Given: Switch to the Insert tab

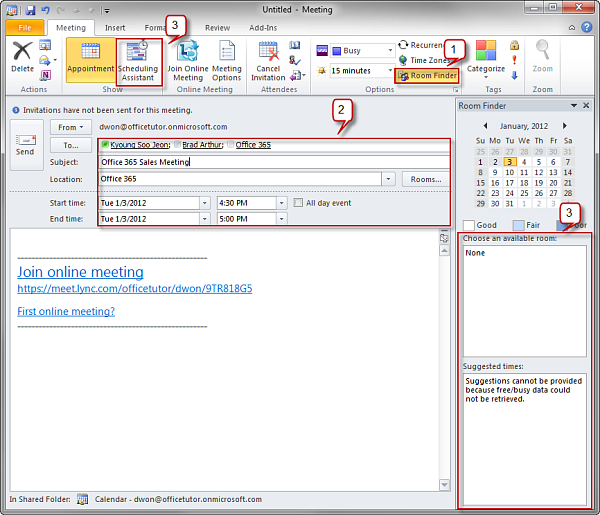Looking at the screenshot, I should pos(115,28).
